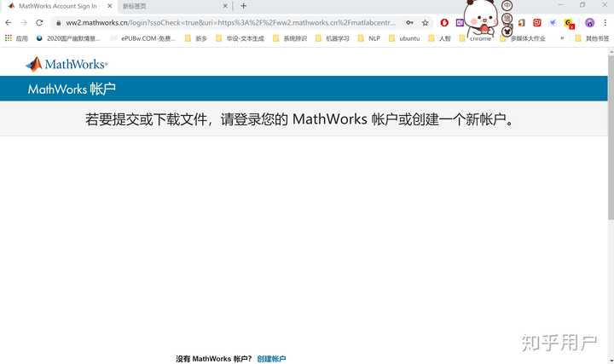
Task: Click the red Opera-style extension icon
Action: point(444,23)
